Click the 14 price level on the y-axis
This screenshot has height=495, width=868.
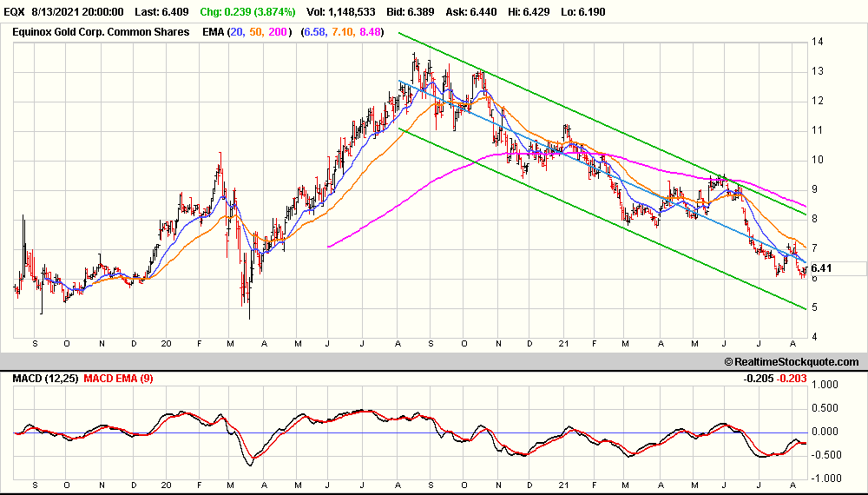coord(817,42)
